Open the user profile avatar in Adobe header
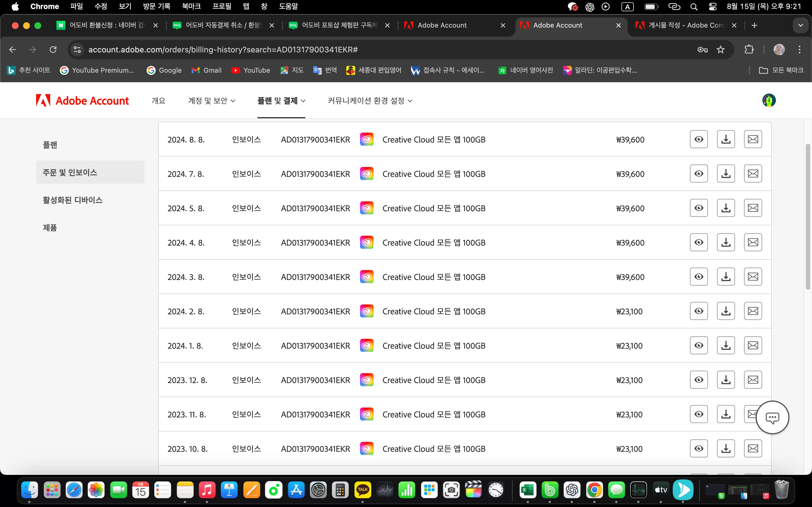This screenshot has height=507, width=812. (769, 100)
